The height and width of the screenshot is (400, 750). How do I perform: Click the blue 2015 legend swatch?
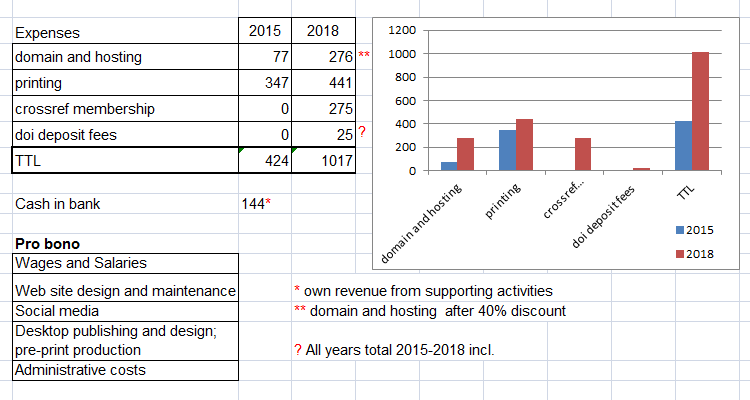pos(680,230)
